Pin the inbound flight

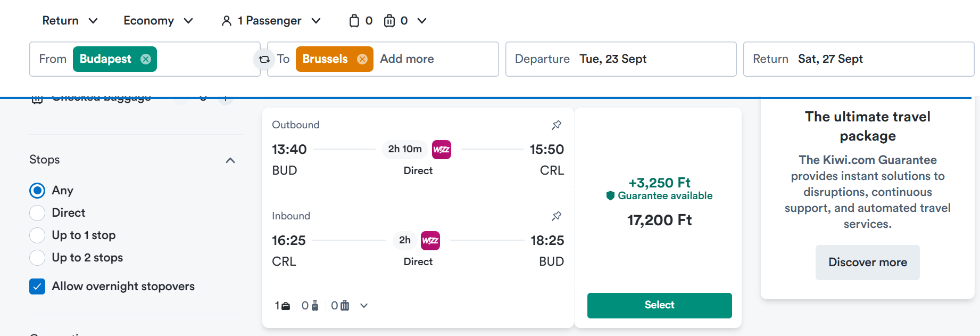[x=557, y=216]
